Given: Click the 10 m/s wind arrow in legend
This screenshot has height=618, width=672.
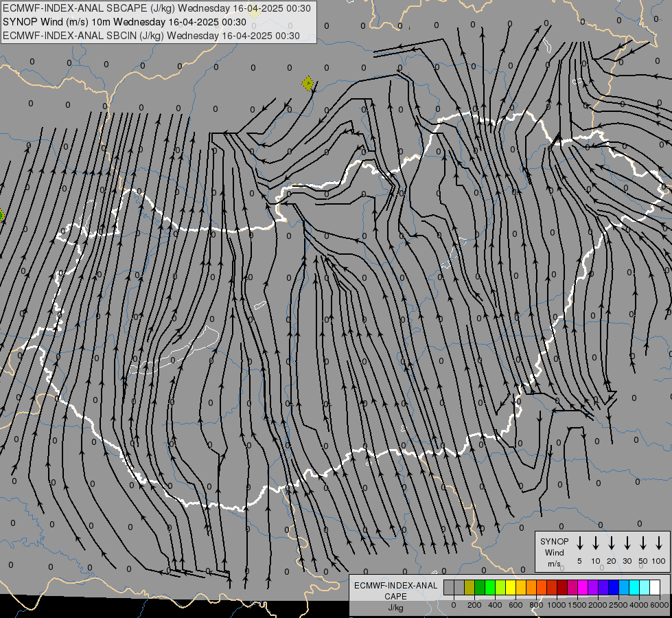Looking at the screenshot, I should pos(596,543).
